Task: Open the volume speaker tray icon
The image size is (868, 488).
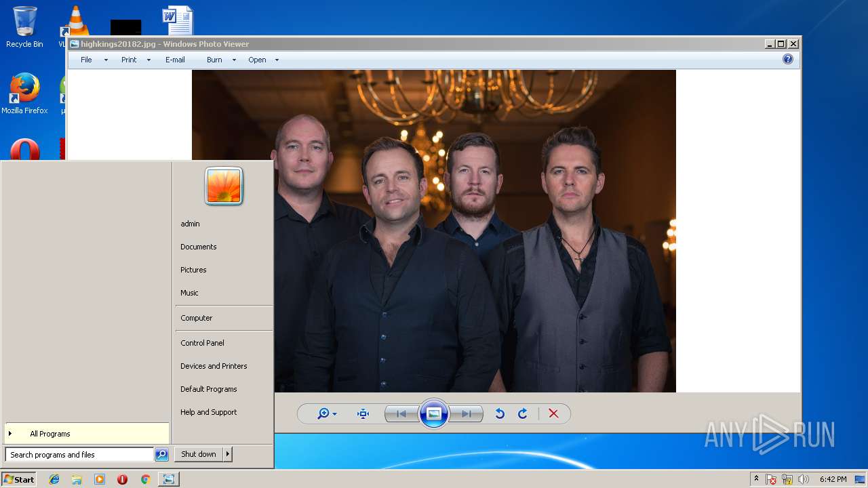Action: (x=804, y=480)
